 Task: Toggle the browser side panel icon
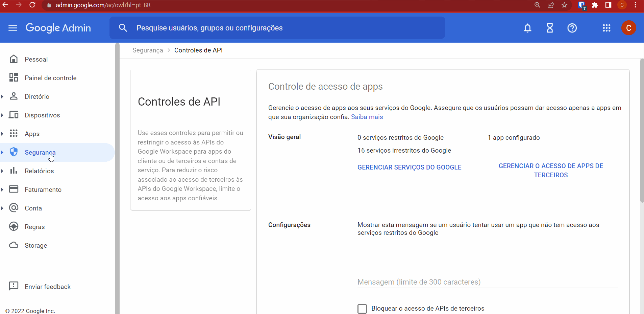(x=608, y=5)
